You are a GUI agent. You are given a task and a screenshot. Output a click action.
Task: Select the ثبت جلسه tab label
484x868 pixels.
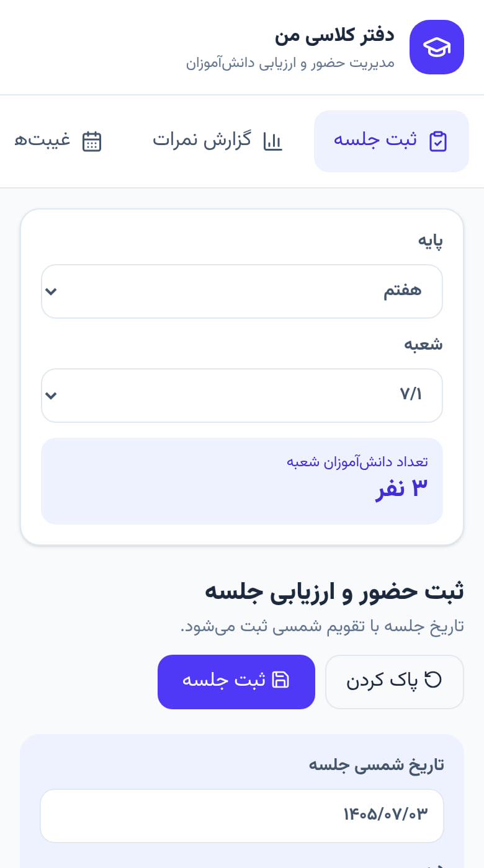pyautogui.click(x=375, y=140)
